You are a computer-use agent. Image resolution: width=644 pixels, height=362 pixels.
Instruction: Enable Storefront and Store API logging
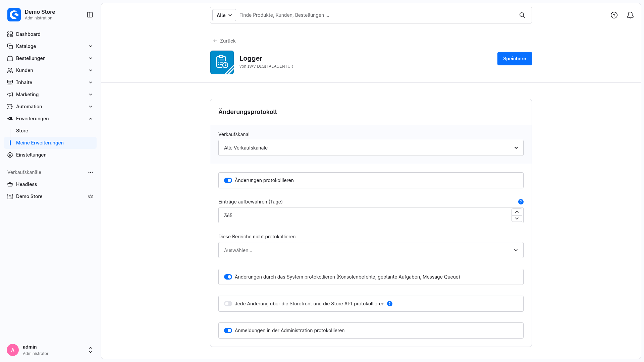228,304
